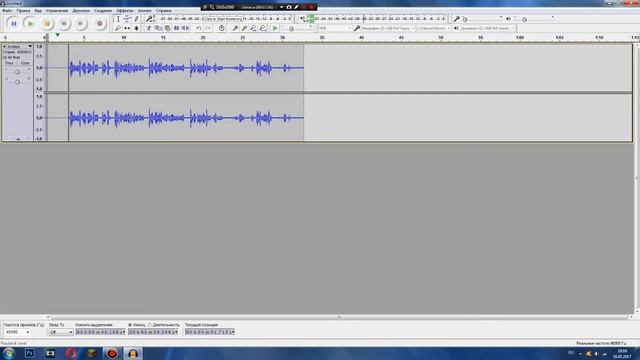Open the recording device microphone dropdown
Screen dimensions: 640x360
388,28
